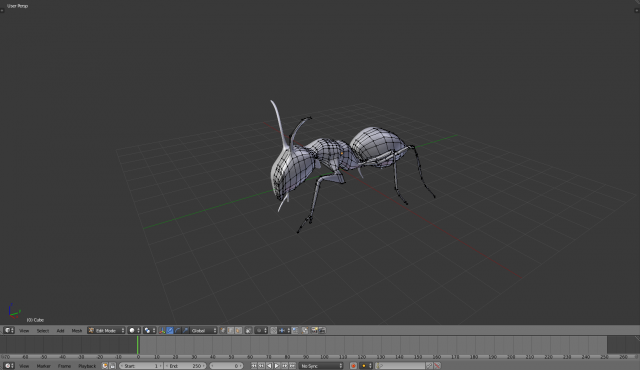
Task: Click the Start frame field
Action: tap(141, 366)
